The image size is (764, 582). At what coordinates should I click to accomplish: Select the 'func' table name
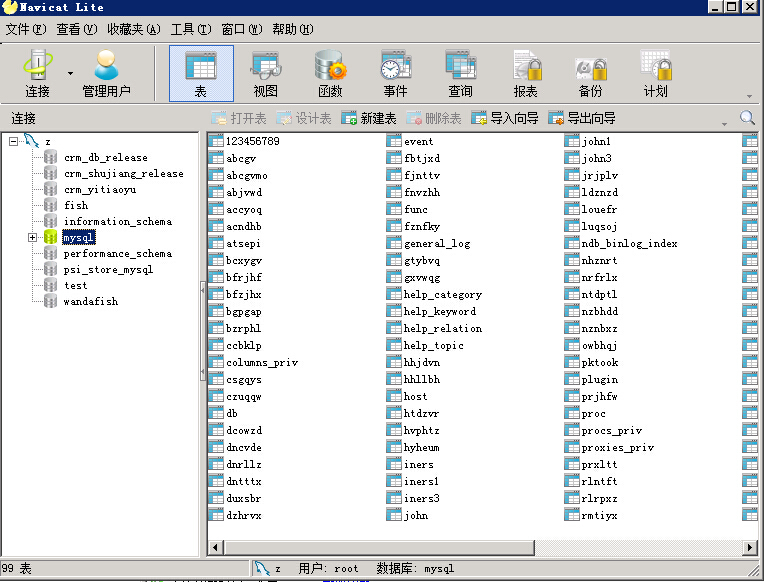[x=416, y=209]
